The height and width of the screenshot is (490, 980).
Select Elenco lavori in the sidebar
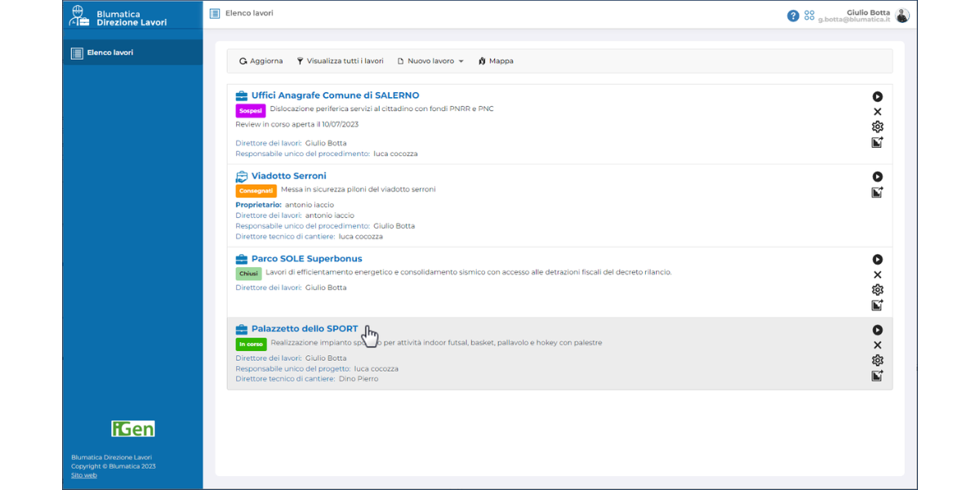[109, 53]
